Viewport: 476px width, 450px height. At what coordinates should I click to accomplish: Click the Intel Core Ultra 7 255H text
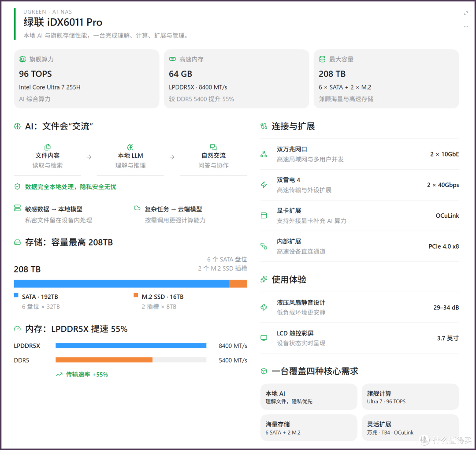tap(49, 87)
